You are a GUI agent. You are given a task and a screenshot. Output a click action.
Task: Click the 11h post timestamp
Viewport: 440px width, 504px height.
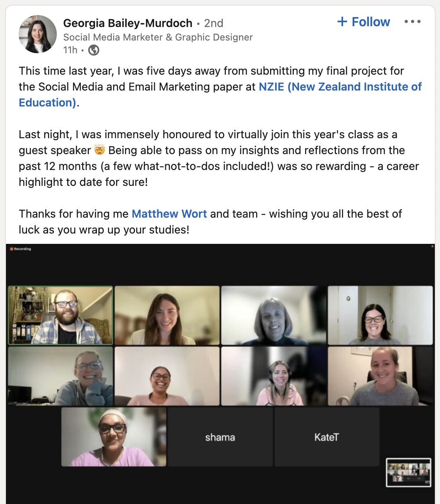coord(70,50)
